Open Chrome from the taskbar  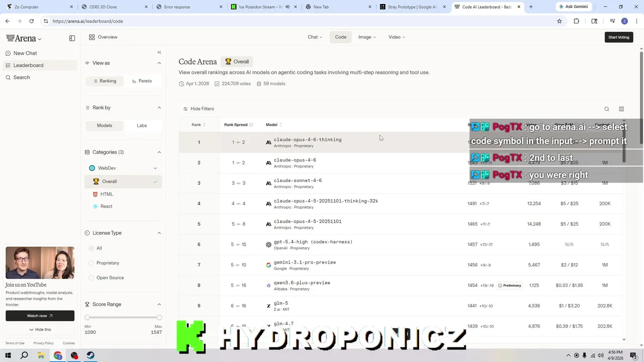click(x=58, y=355)
